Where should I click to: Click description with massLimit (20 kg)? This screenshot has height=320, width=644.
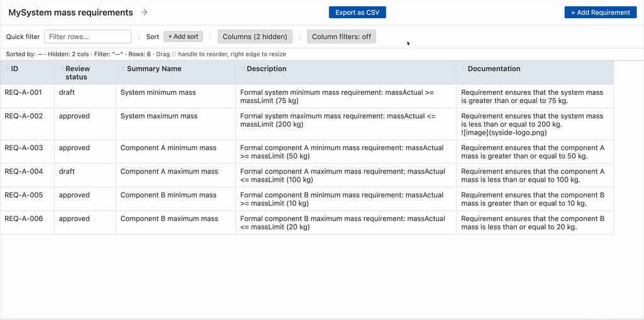pyautogui.click(x=347, y=223)
